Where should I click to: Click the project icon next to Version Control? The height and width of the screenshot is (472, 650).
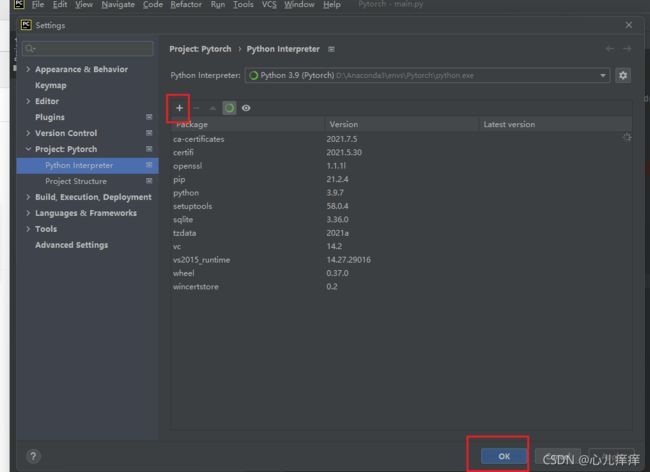[149, 133]
